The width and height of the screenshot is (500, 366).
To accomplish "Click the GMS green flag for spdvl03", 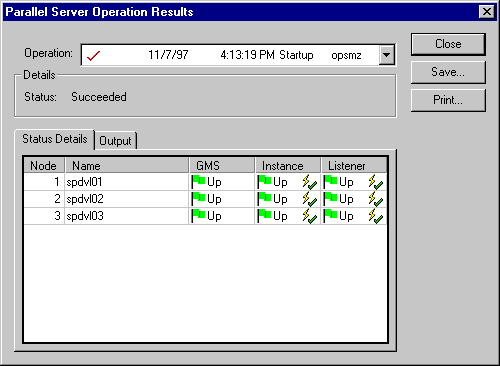I will (x=198, y=216).
